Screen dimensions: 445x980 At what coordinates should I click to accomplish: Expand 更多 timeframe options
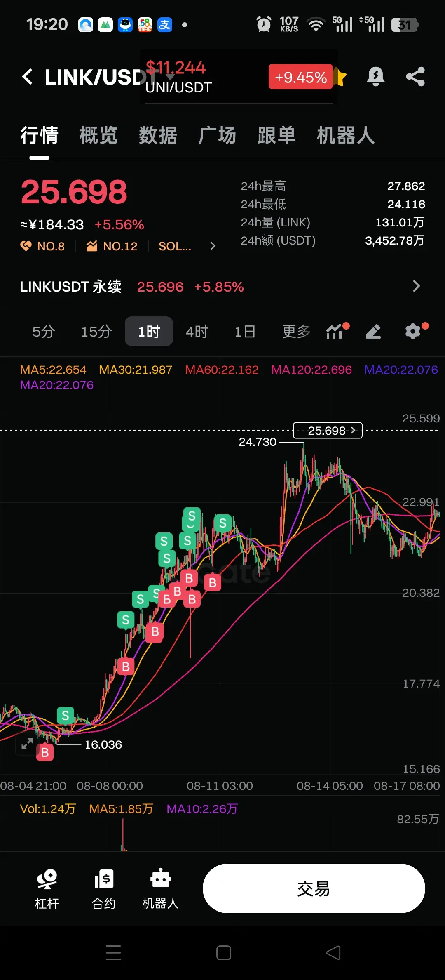[x=296, y=331]
